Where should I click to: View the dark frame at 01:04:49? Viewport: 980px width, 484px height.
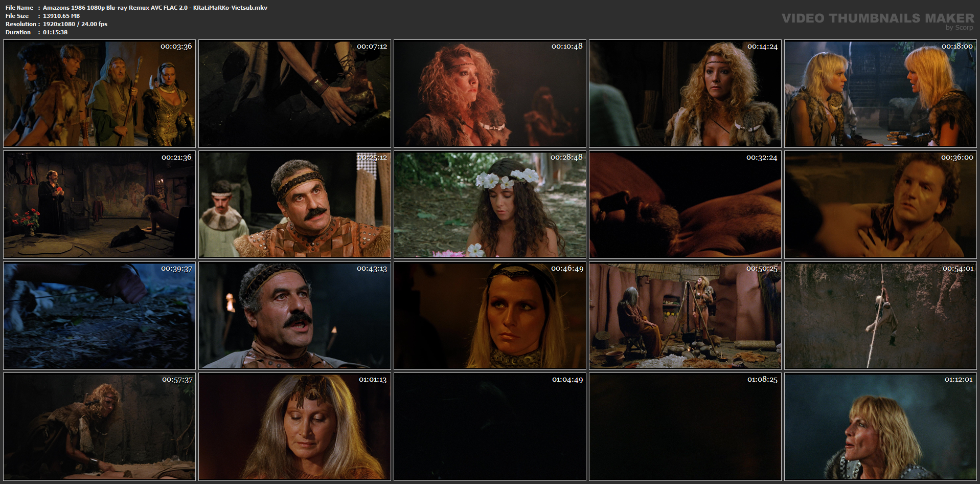(x=490, y=427)
